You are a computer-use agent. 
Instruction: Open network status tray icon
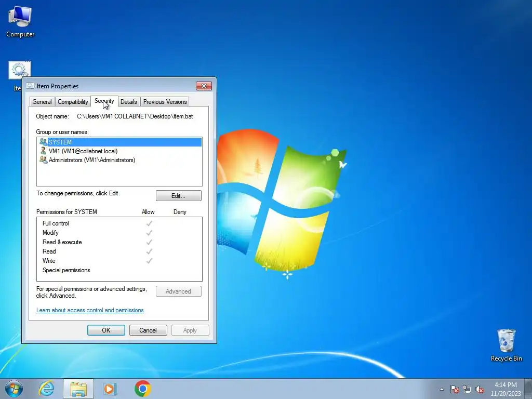coord(467,389)
